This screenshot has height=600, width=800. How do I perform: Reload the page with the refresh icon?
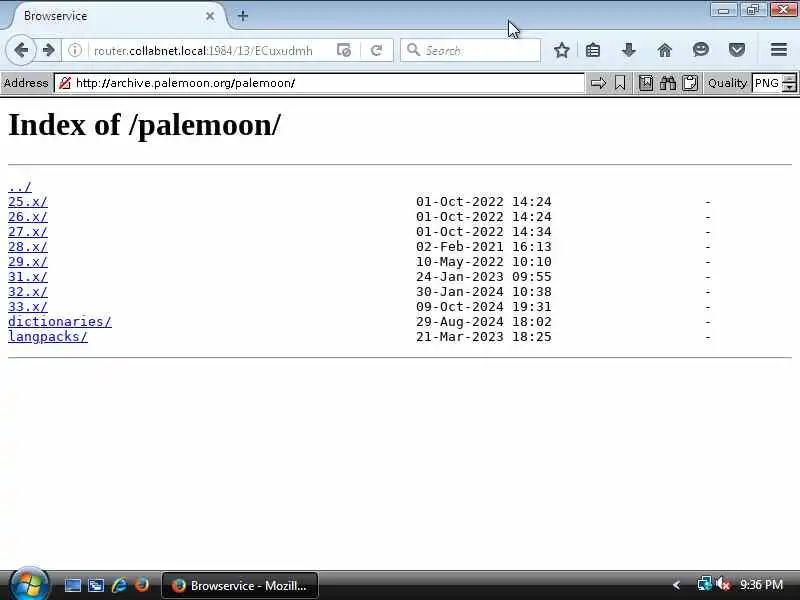[x=377, y=50]
